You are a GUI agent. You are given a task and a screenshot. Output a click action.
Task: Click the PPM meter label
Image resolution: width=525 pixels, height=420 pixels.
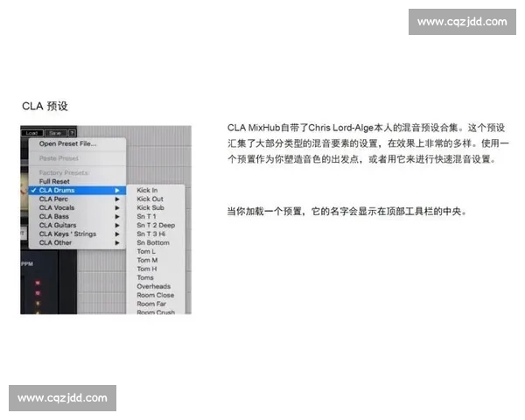pos(27,264)
